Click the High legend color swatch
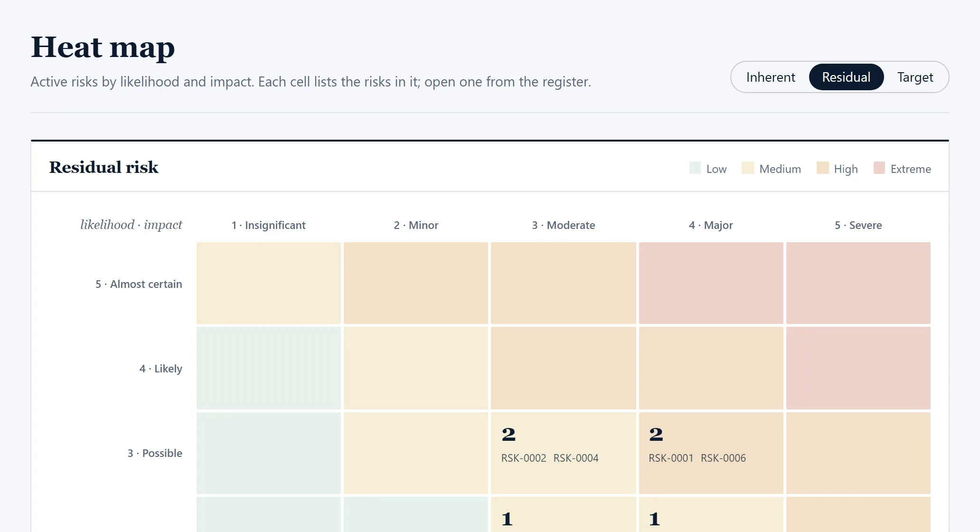Image resolution: width=980 pixels, height=532 pixels. coord(823,168)
